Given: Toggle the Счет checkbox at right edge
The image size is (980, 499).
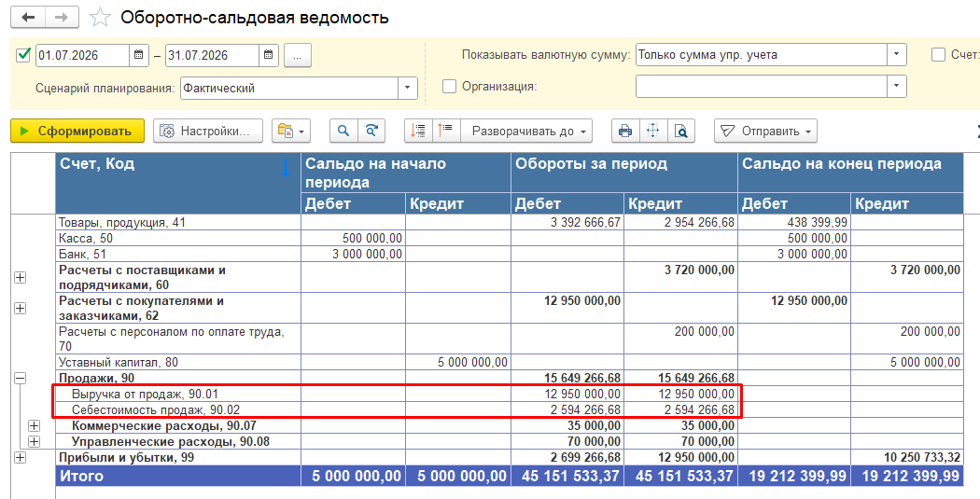Looking at the screenshot, I should point(938,55).
